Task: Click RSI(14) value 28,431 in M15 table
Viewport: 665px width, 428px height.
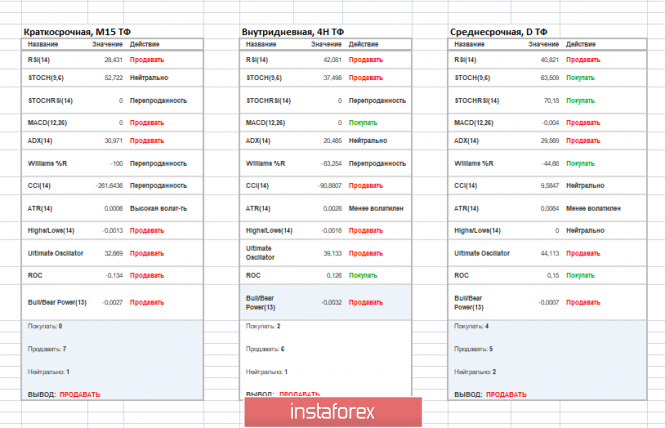Action: (x=113, y=60)
